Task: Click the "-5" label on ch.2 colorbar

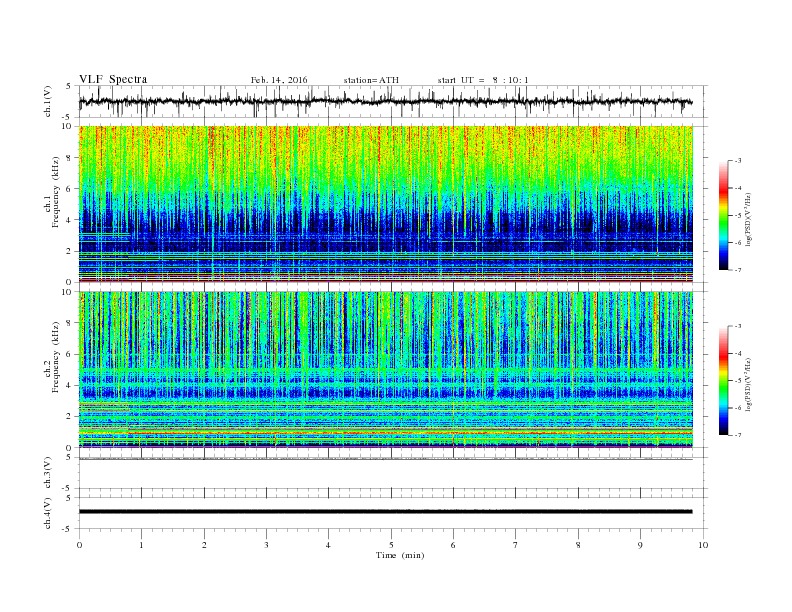Action: pos(738,380)
